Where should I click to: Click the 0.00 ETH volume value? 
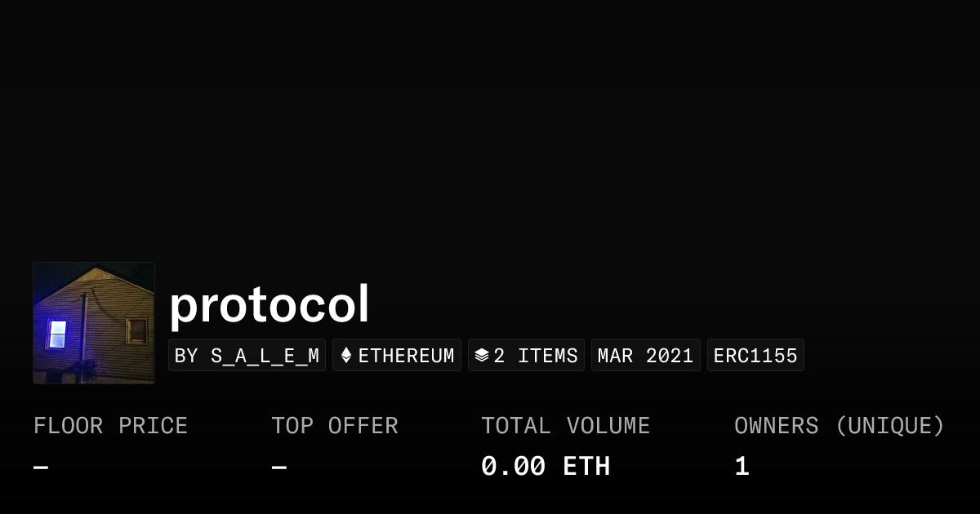(x=545, y=467)
